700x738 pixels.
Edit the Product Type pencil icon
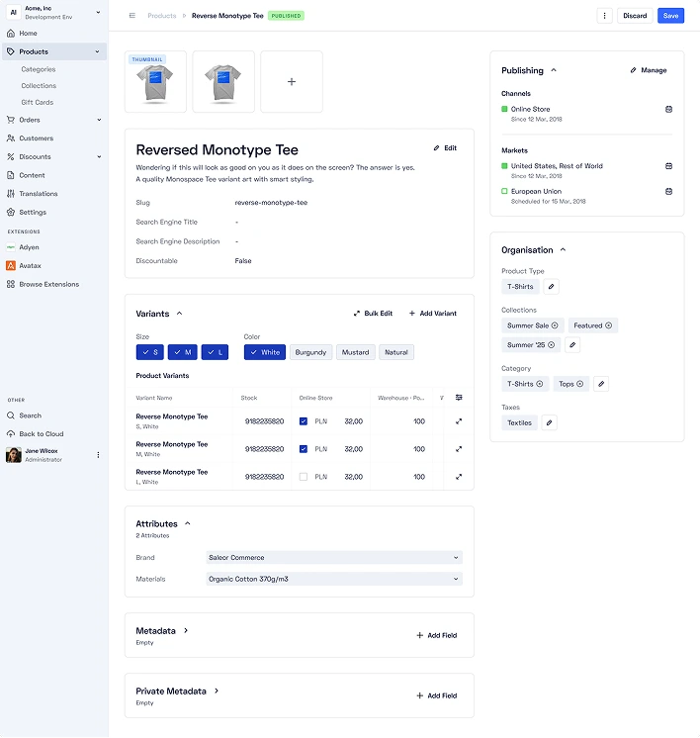552,287
